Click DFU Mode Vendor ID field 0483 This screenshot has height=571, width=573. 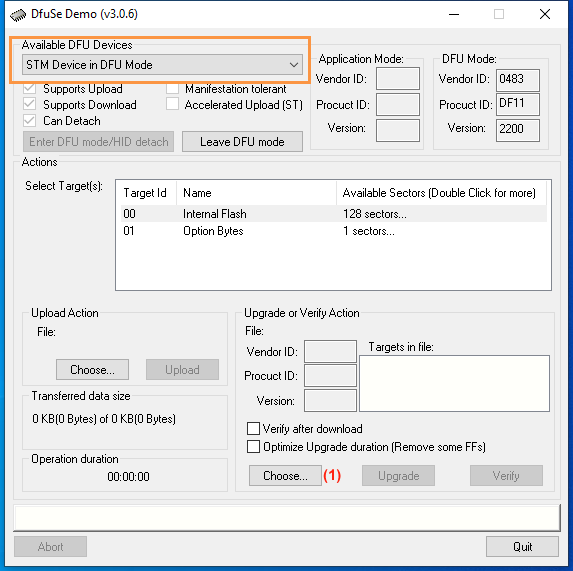pos(518,80)
